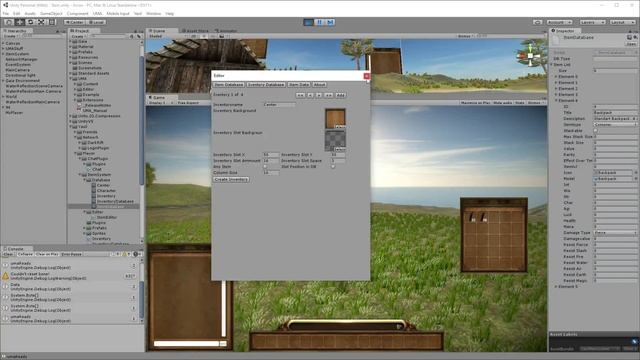Open the File menu

tap(6, 13)
